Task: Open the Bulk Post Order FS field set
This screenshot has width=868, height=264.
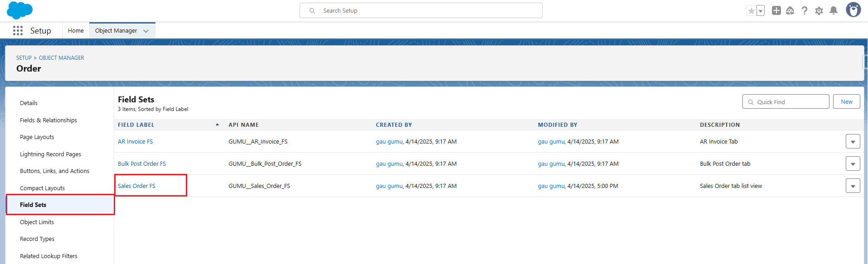Action: [x=142, y=164]
